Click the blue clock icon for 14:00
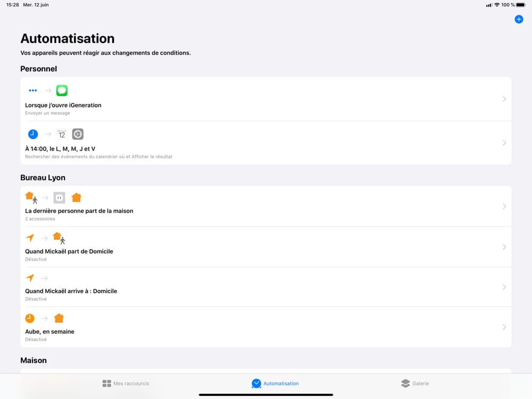The image size is (532, 399). click(x=33, y=135)
